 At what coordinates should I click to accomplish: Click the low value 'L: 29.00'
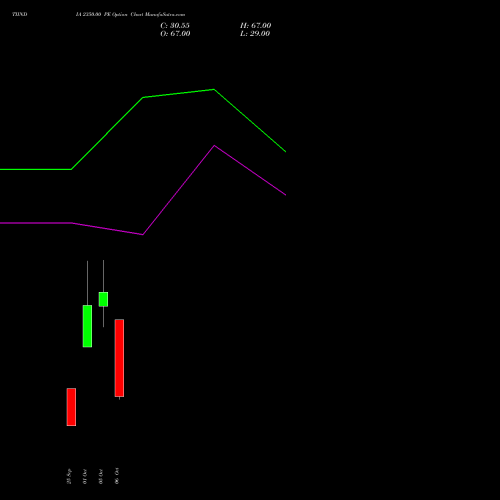[x=255, y=34]
